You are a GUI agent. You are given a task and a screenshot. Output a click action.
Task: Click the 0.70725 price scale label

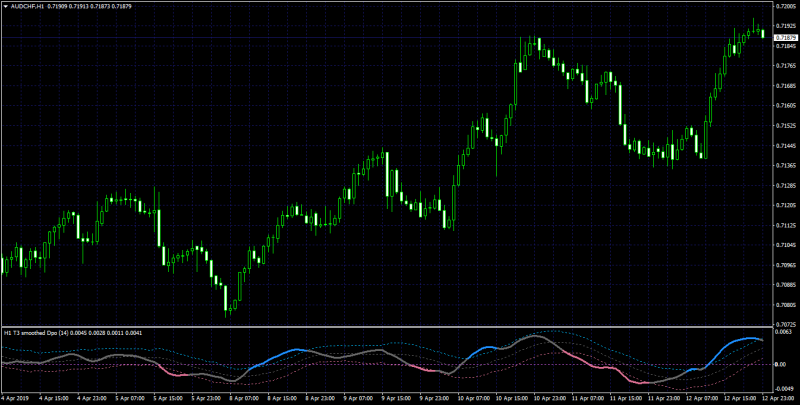pyautogui.click(x=786, y=324)
